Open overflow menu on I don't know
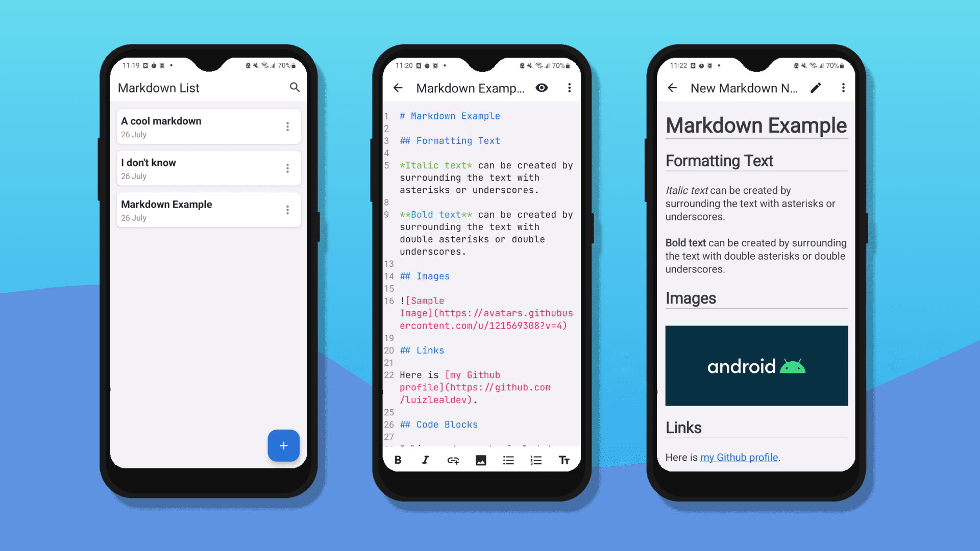This screenshot has height=551, width=980. tap(288, 168)
